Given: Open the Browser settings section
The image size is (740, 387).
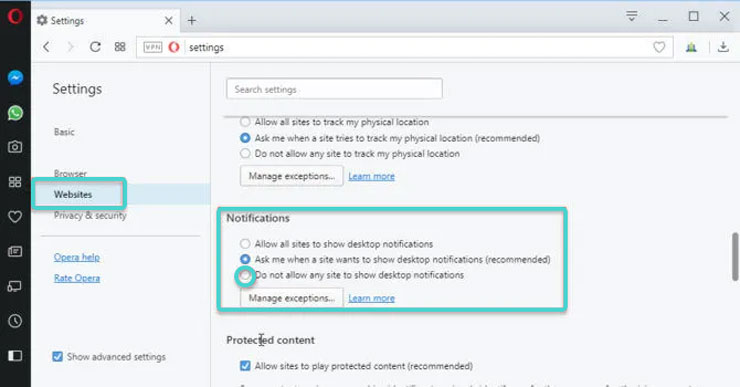Looking at the screenshot, I should [70, 173].
